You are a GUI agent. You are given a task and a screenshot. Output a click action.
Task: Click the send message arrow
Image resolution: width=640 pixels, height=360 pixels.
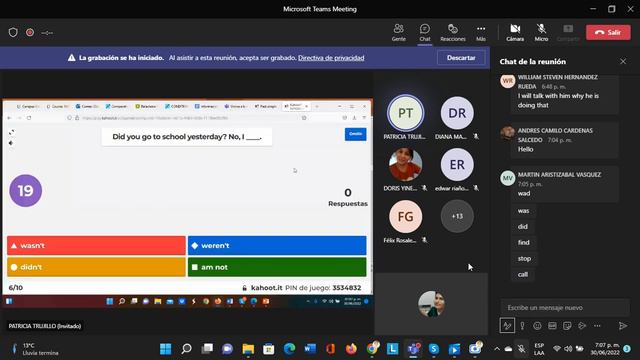tap(622, 326)
